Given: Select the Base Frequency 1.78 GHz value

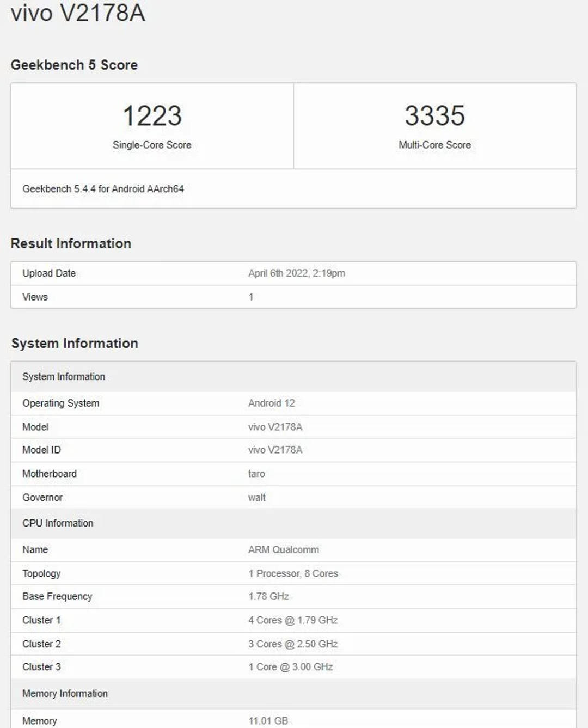Looking at the screenshot, I should click(269, 596).
